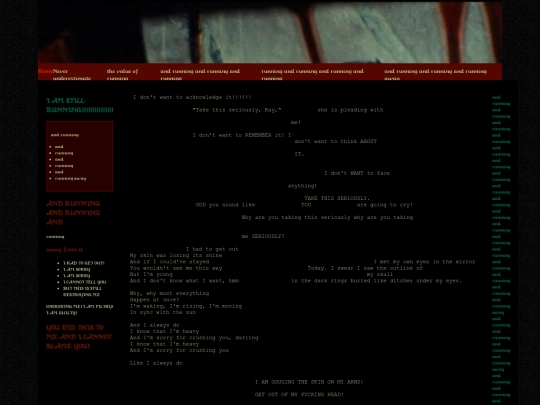Click the 'Never underestimate' navigation link
The image size is (540, 405).
click(x=72, y=74)
